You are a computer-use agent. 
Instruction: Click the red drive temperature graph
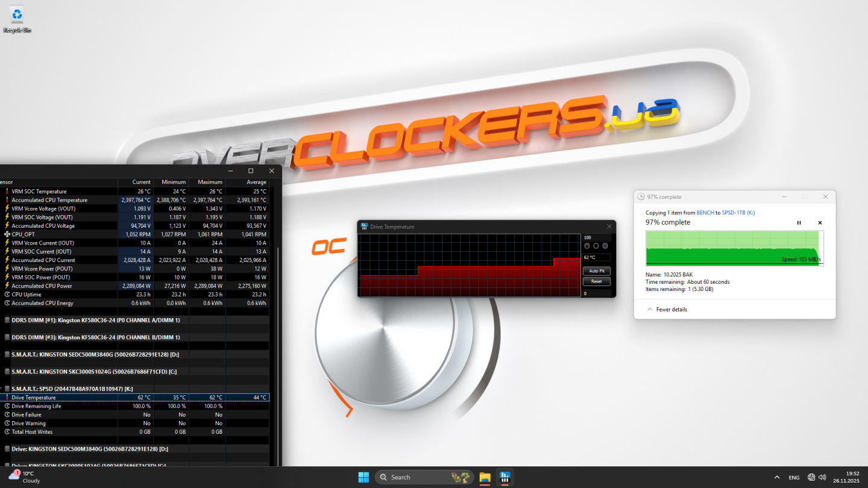469,265
